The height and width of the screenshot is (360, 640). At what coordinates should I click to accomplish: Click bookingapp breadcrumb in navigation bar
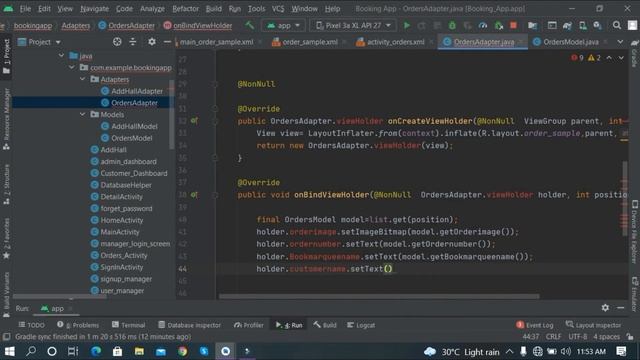click(33, 25)
